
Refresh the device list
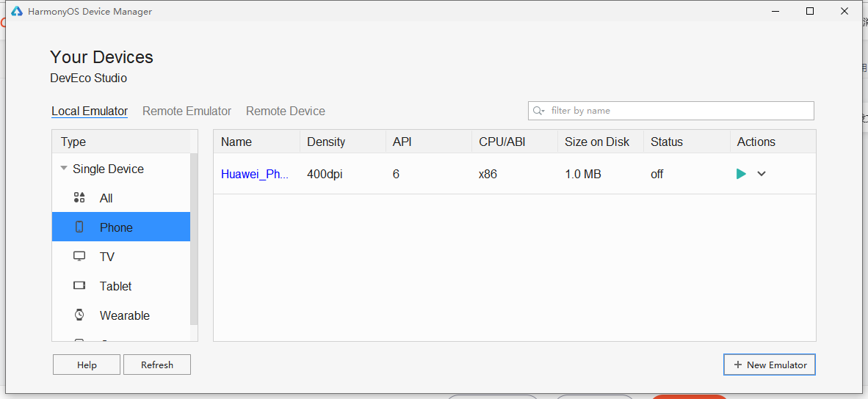[x=157, y=365]
